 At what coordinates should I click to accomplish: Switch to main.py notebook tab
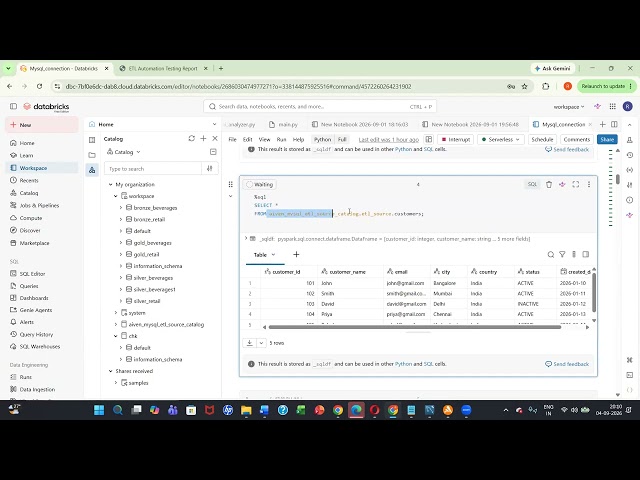point(284,124)
